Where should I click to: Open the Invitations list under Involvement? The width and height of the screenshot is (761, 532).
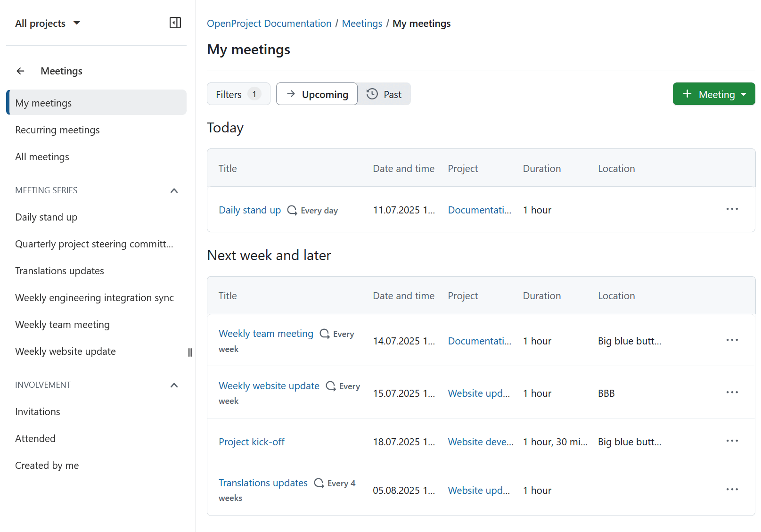(37, 411)
